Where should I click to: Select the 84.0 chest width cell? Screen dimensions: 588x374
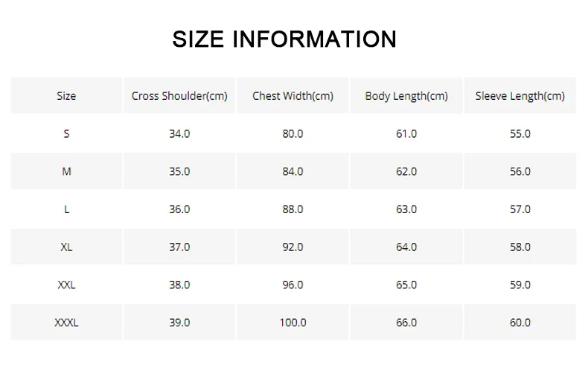293,171
